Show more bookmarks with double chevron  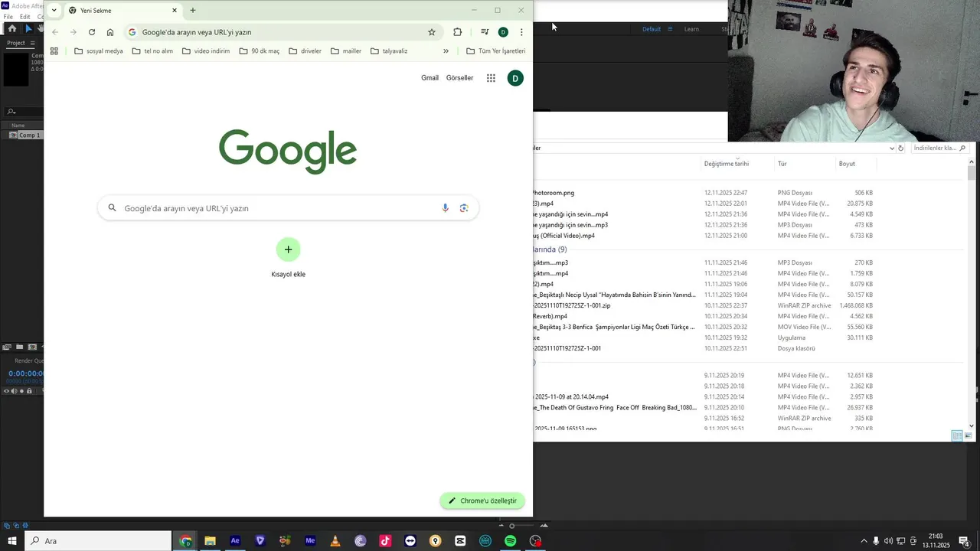tap(446, 51)
